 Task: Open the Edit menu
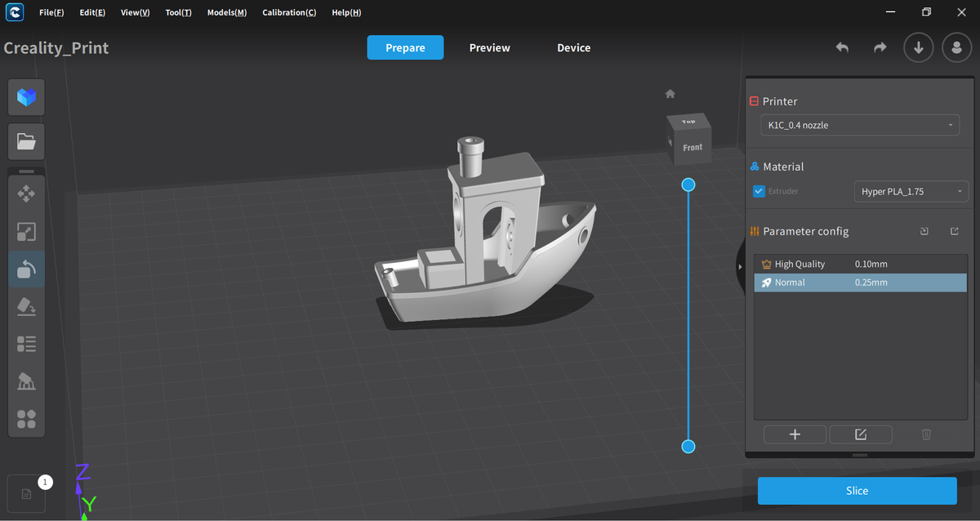point(92,12)
